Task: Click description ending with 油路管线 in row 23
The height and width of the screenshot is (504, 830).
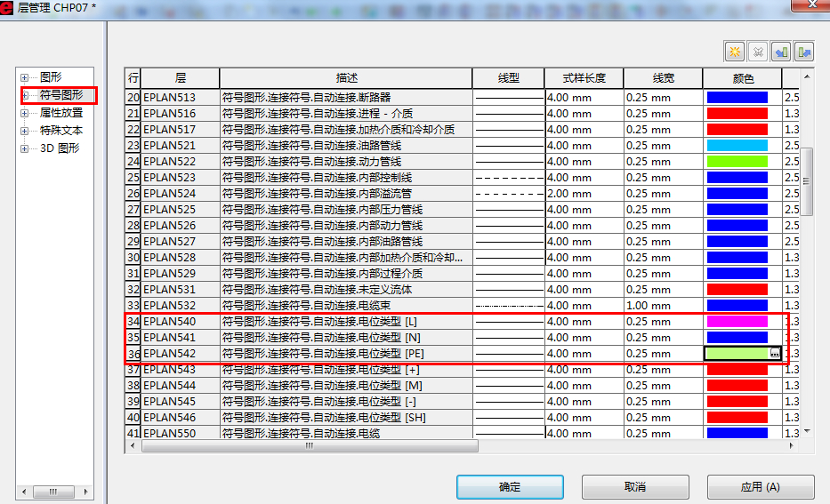Action: pos(346,146)
